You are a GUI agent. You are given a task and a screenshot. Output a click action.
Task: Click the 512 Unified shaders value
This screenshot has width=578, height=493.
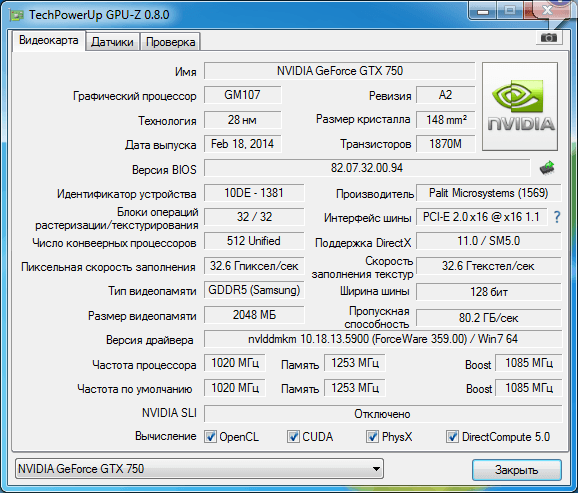pos(254,241)
